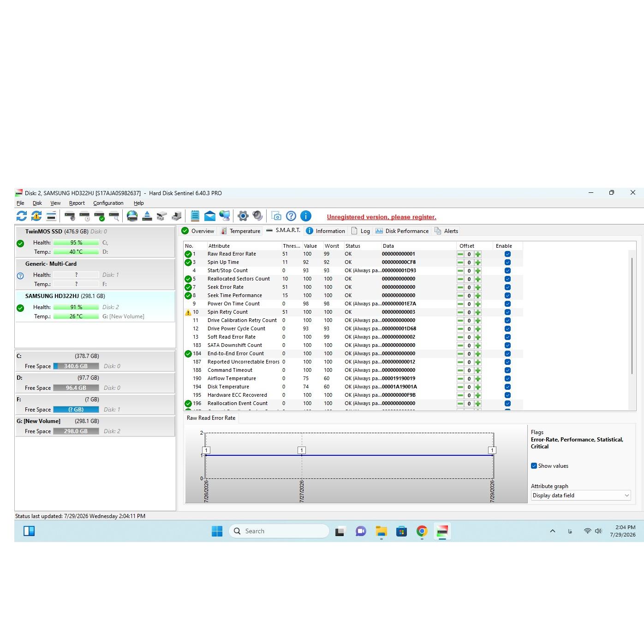Uncheck Enable for Raw Read Error Rate
This screenshot has width=644, height=644.
tap(507, 254)
